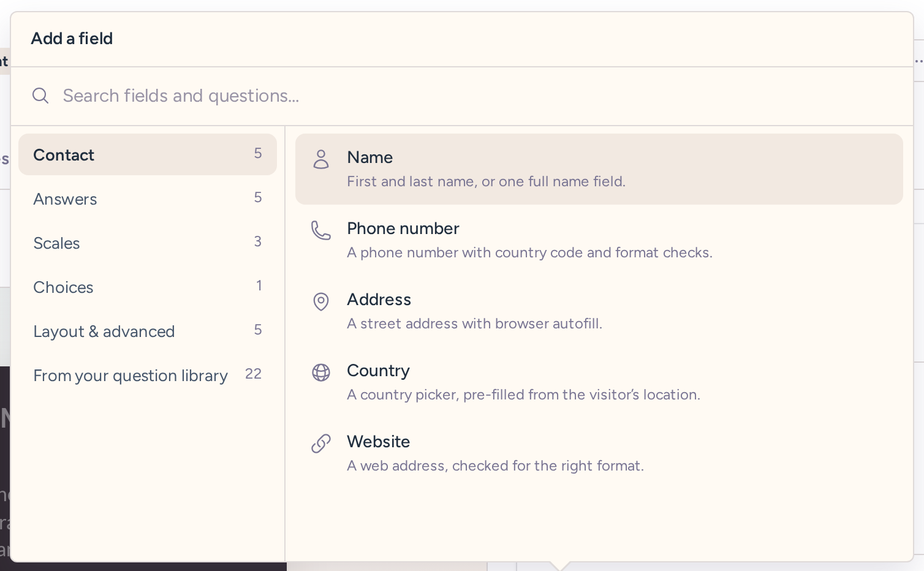
Task: Click "A phone number with country code" description
Action: click(529, 252)
